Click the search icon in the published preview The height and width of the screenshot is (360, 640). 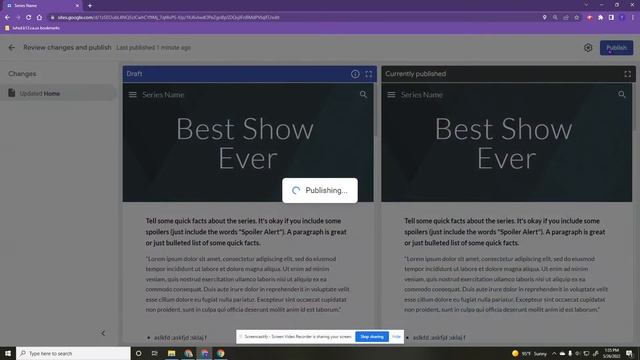[x=622, y=95]
